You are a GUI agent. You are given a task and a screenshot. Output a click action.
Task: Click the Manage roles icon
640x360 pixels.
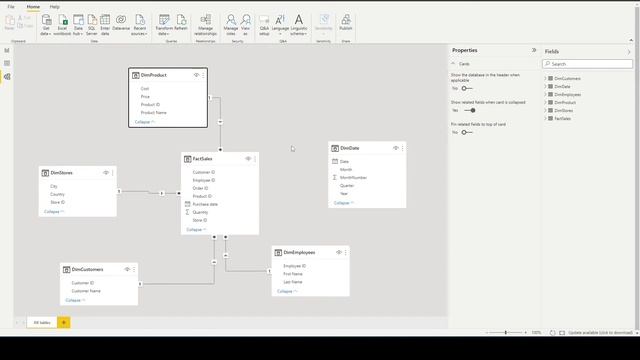click(x=231, y=24)
